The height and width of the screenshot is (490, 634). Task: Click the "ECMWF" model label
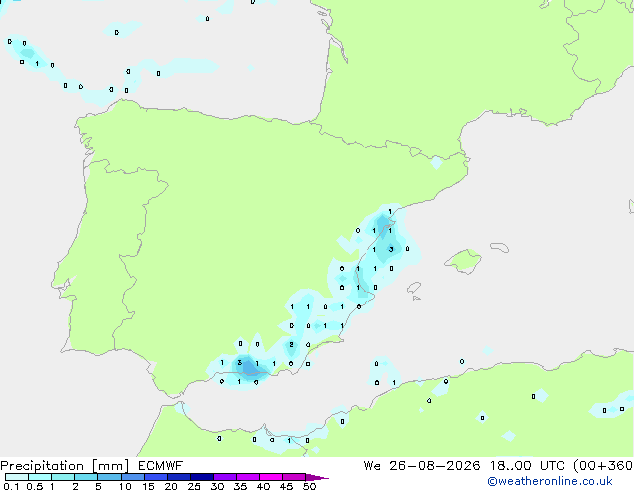tap(161, 466)
